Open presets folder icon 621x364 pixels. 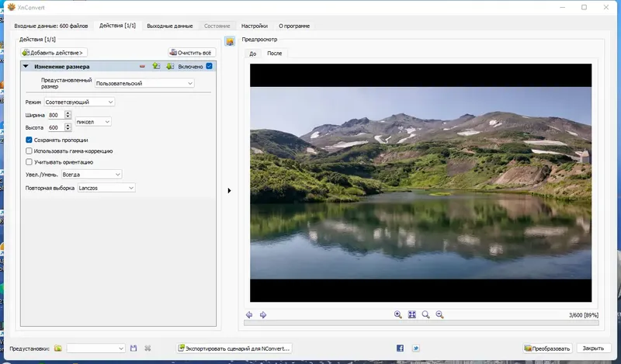tap(58, 348)
